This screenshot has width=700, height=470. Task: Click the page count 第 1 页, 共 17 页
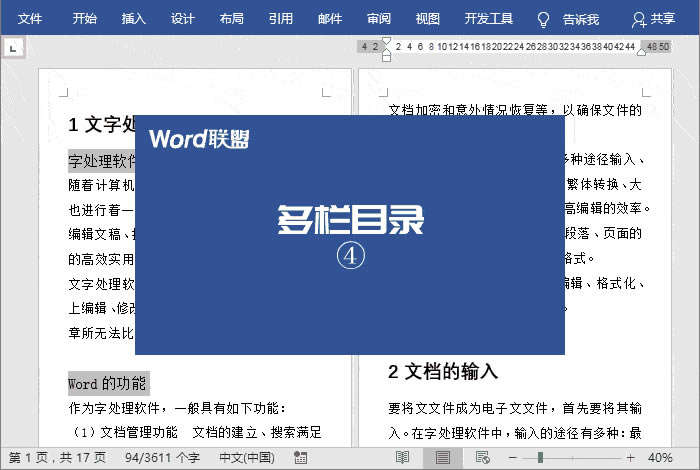[x=57, y=458]
